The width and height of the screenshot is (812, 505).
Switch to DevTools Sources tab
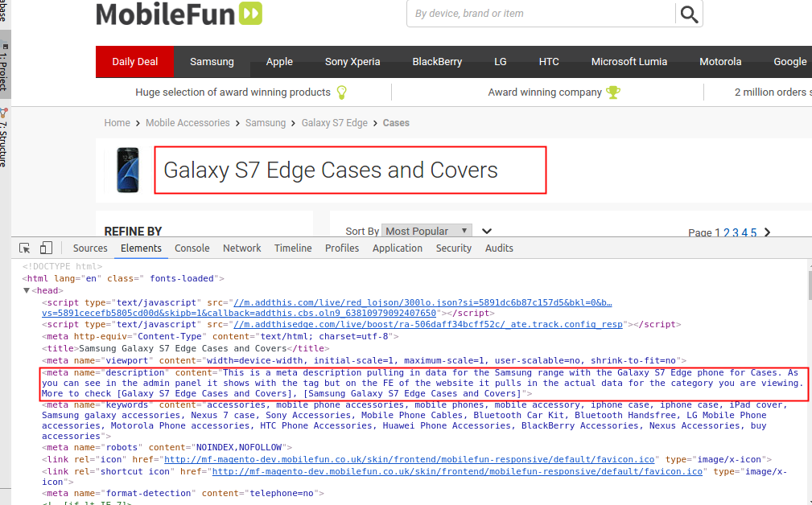90,248
